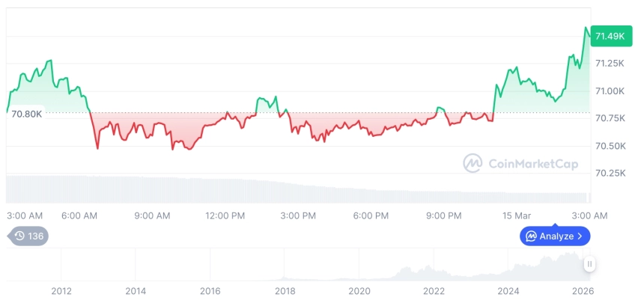Click the chevron arrow on Analyze button
Screen dimensions: 644x300
tap(581, 236)
